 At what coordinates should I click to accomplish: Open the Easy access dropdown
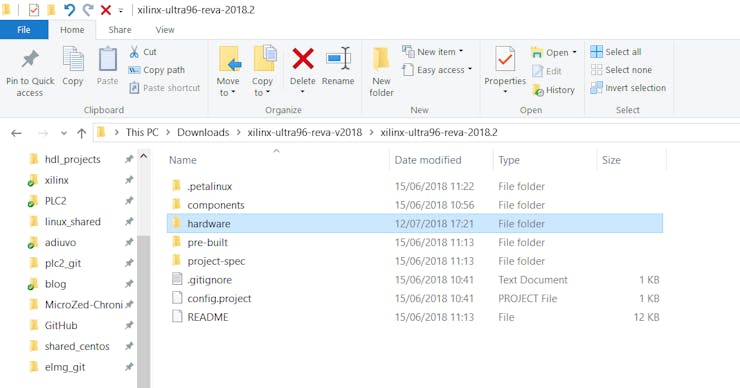(x=437, y=70)
